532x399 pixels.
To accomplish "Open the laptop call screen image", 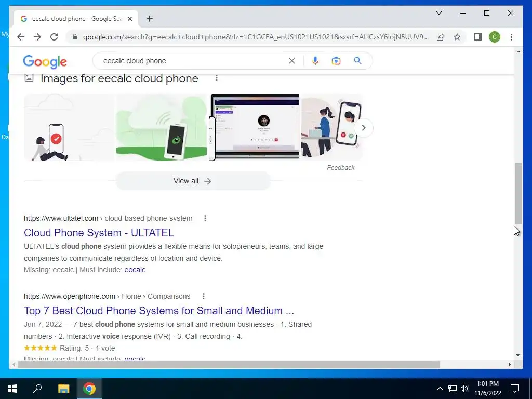I will 254,127.
